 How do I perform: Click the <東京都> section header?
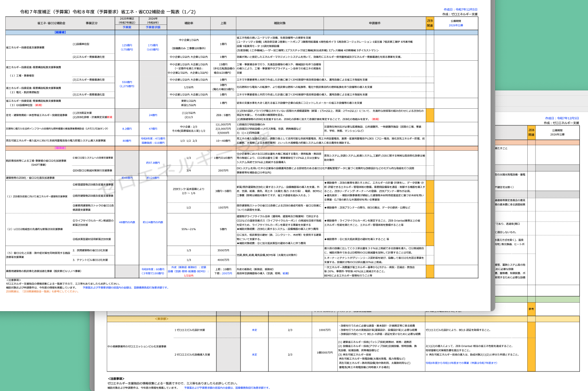point(161,319)
